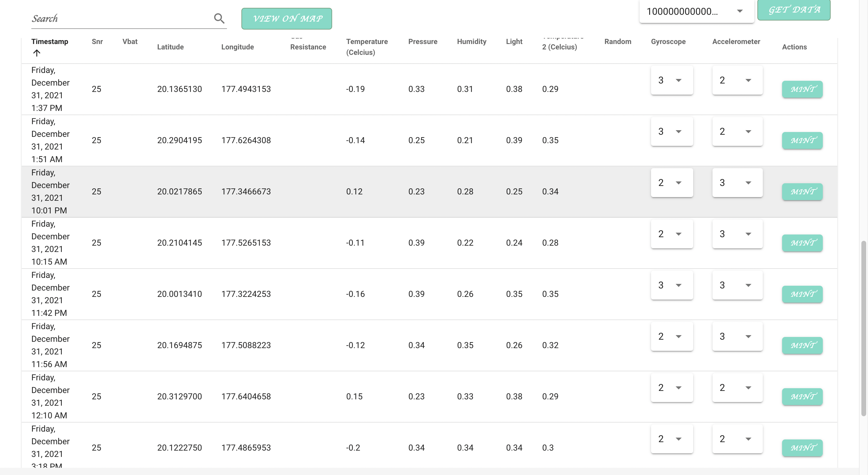Mint the 1:37 PM data row

pos(802,89)
